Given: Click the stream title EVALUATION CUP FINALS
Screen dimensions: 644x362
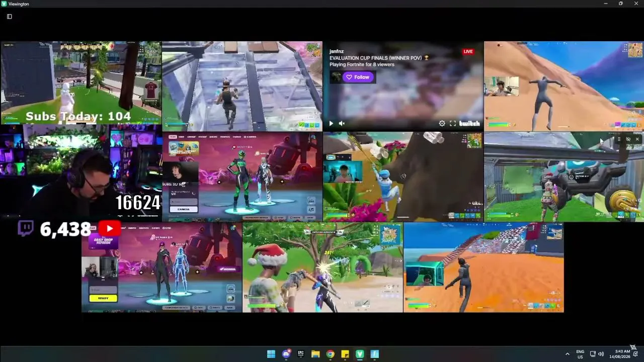Looking at the screenshot, I should [x=379, y=58].
